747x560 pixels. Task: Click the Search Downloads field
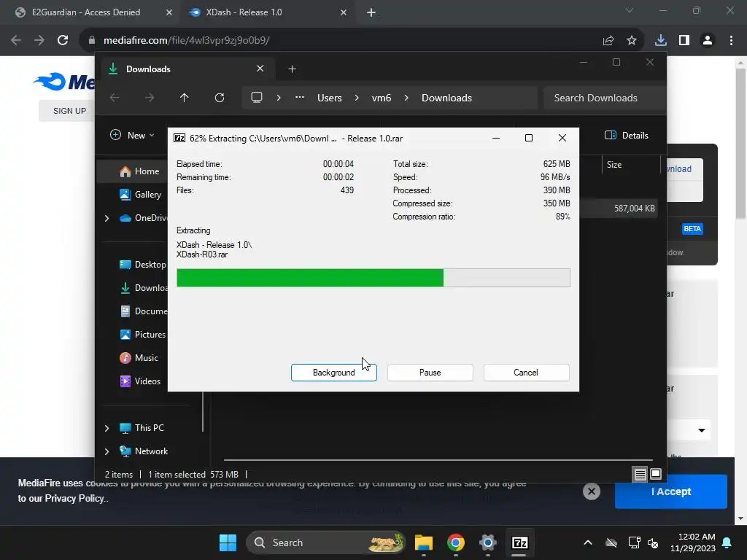point(604,98)
